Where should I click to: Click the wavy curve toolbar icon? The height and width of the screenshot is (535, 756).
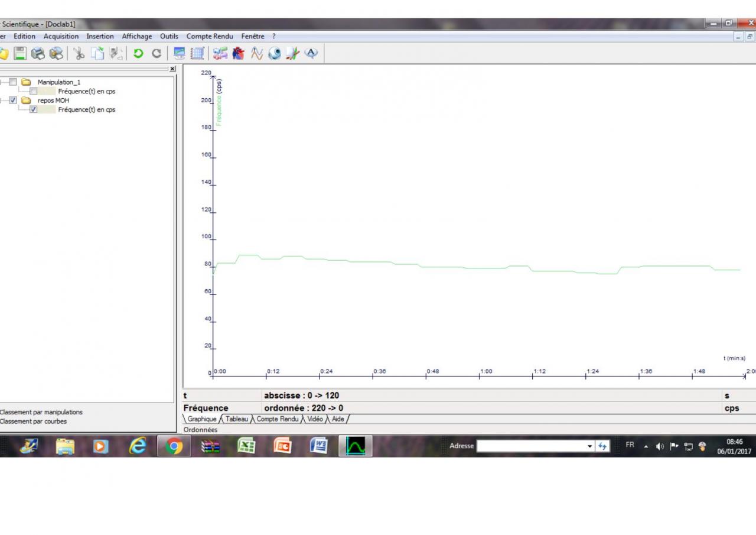[x=257, y=54]
